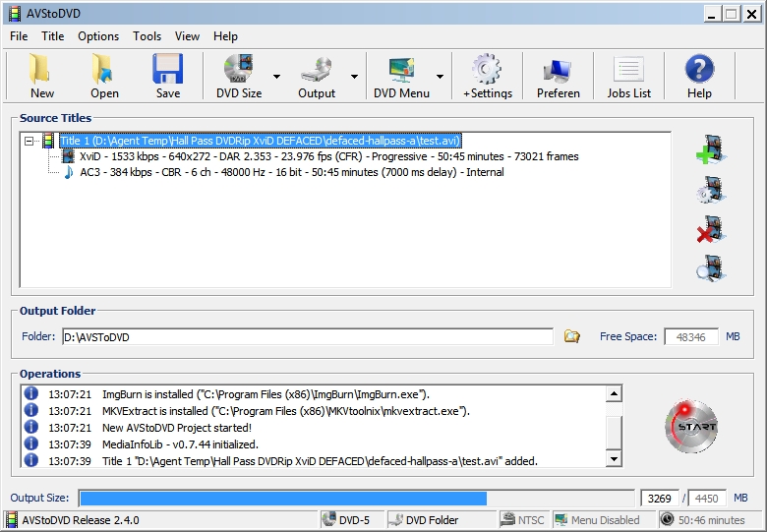Open +Settings gear icon
767x532 pixels.
point(487,76)
